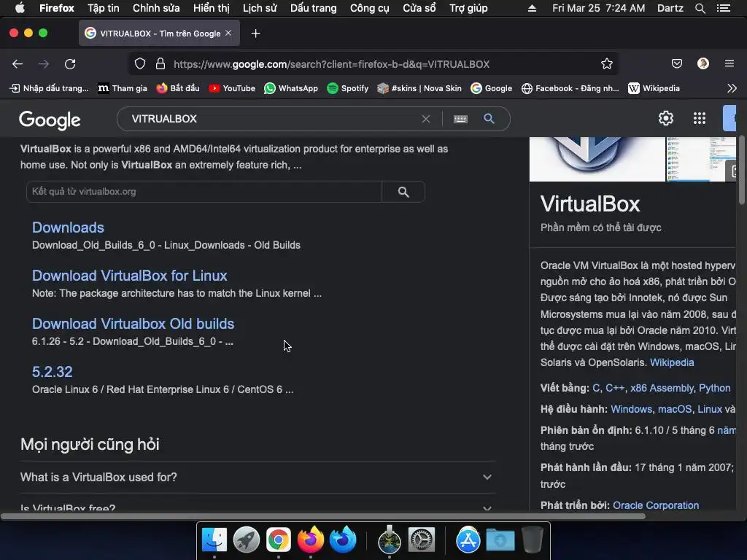Click the vertical page scrollbar thumb
Image resolution: width=747 pixels, height=560 pixels.
pyautogui.click(x=742, y=170)
